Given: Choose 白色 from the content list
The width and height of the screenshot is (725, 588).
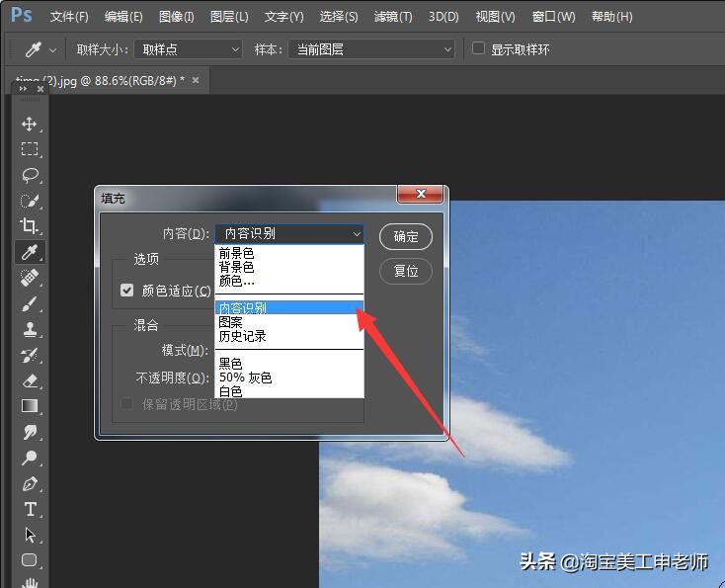Looking at the screenshot, I should tap(289, 391).
